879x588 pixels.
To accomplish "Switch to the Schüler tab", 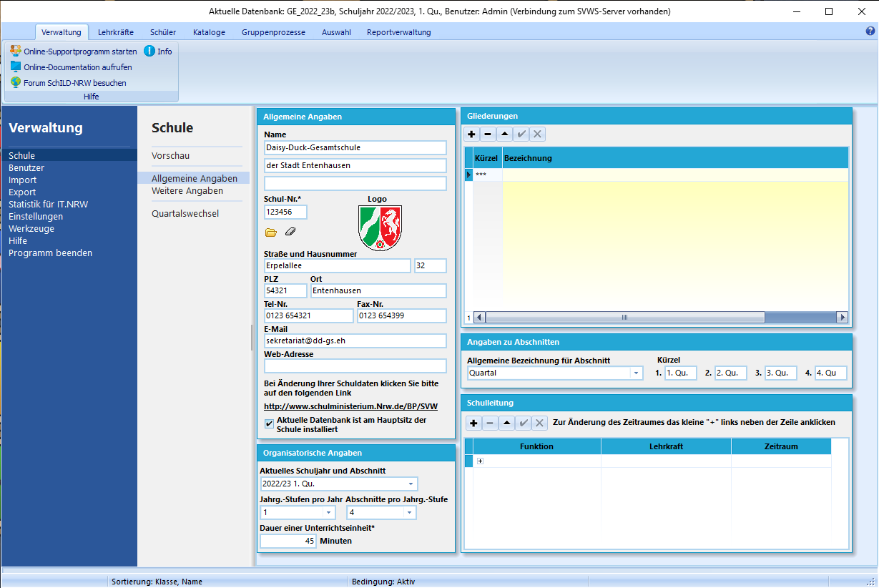I will click(x=163, y=32).
